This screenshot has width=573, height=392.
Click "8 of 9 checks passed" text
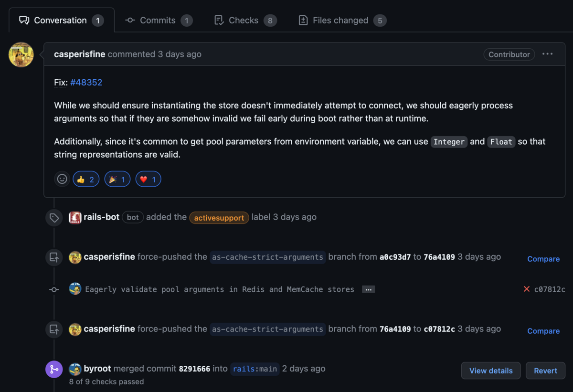(106, 381)
